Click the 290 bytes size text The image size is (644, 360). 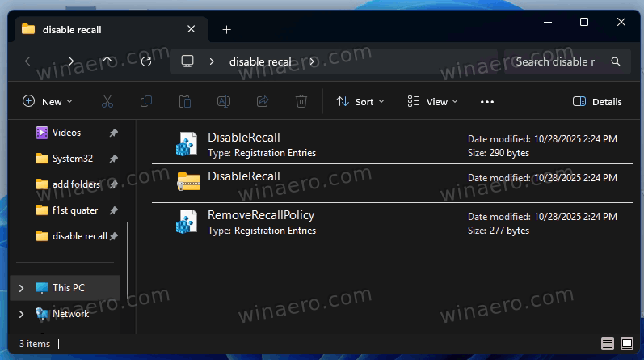[x=509, y=153]
